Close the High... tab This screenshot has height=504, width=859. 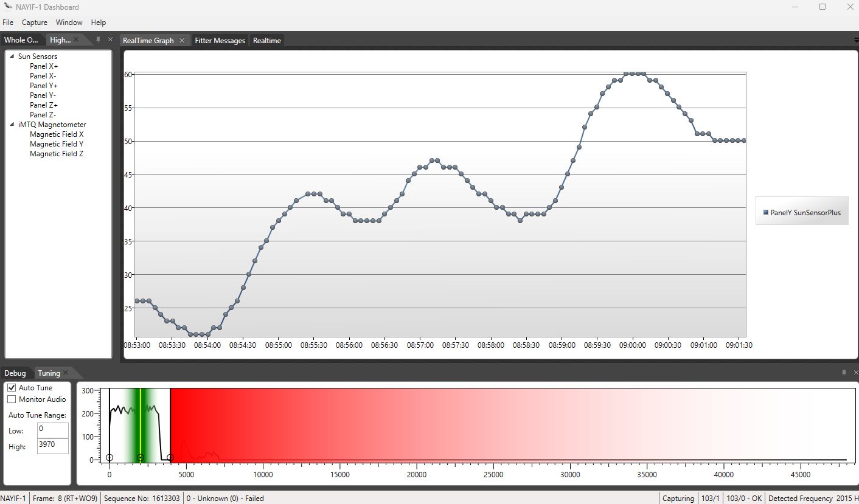point(76,39)
